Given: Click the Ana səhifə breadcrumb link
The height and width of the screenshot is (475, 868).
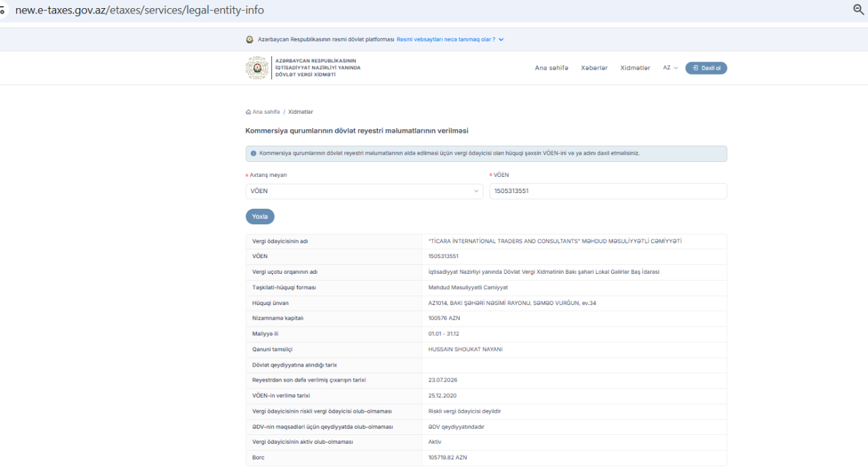Looking at the screenshot, I should [266, 112].
